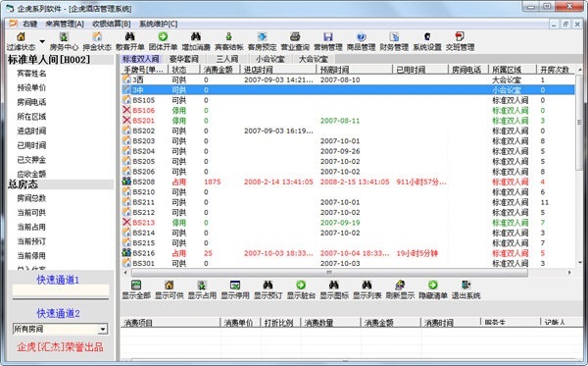Viewport: 588px width, 366px height.
Task: Click the 押金状态 toolbar icon
Action: pyautogui.click(x=97, y=36)
